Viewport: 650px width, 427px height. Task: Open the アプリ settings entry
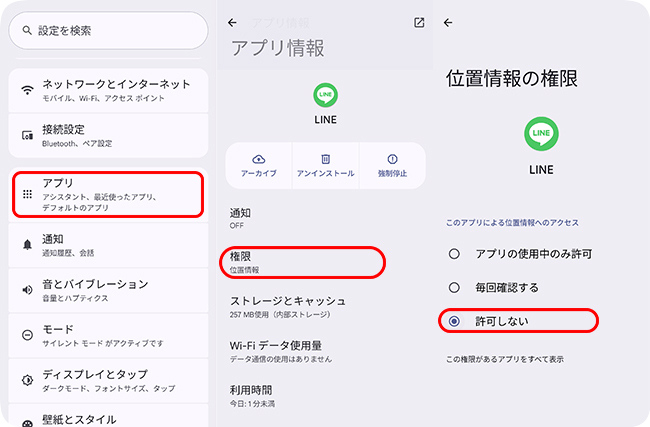pyautogui.click(x=108, y=194)
